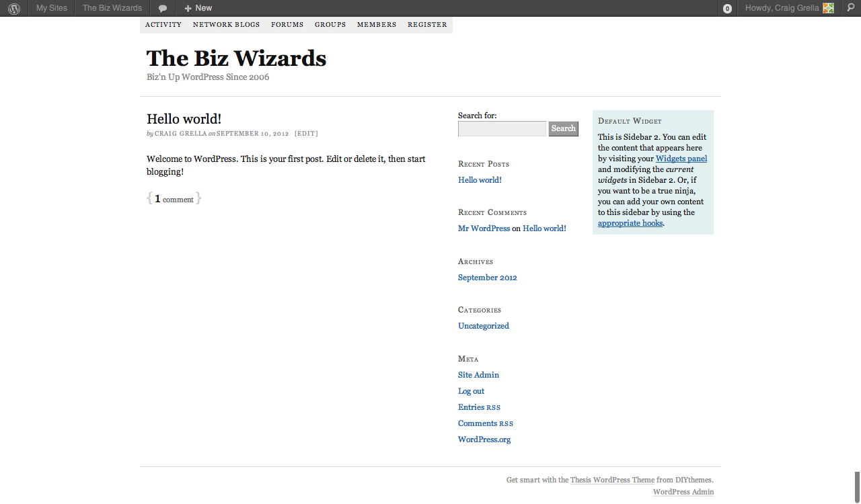Image resolution: width=861 pixels, height=504 pixels.
Task: Click the Categories heading
Action: point(480,310)
